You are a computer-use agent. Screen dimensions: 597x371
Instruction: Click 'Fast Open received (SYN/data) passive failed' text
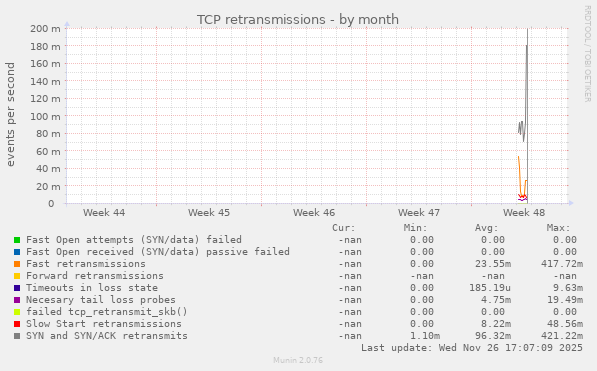coord(158,252)
